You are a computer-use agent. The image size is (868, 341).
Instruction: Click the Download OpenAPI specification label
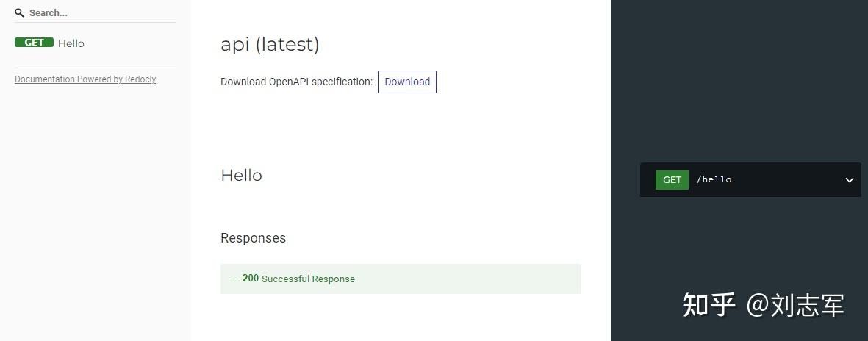(296, 82)
